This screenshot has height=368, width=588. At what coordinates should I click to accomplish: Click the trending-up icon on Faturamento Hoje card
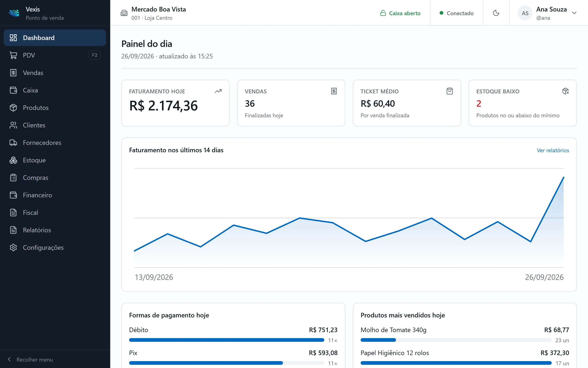[218, 91]
